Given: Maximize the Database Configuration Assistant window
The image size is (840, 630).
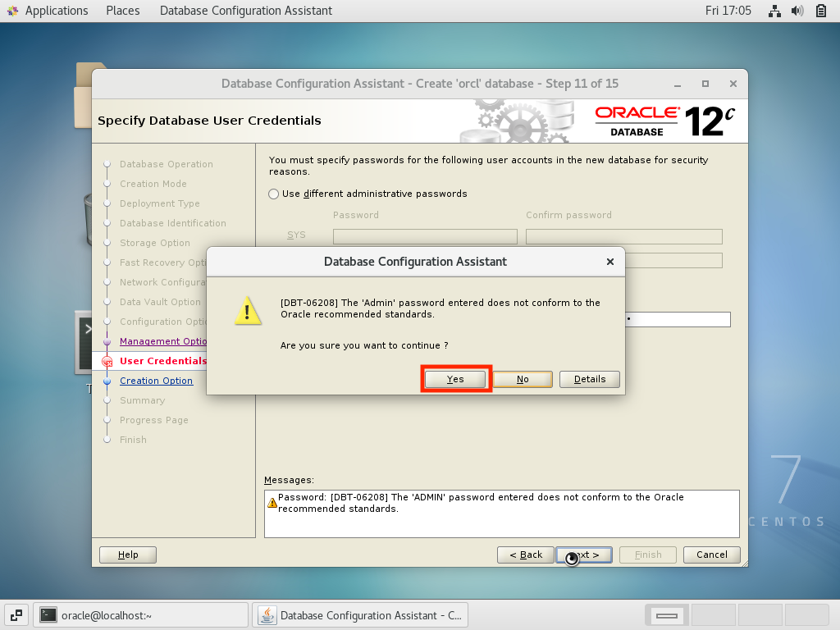Looking at the screenshot, I should [x=705, y=84].
